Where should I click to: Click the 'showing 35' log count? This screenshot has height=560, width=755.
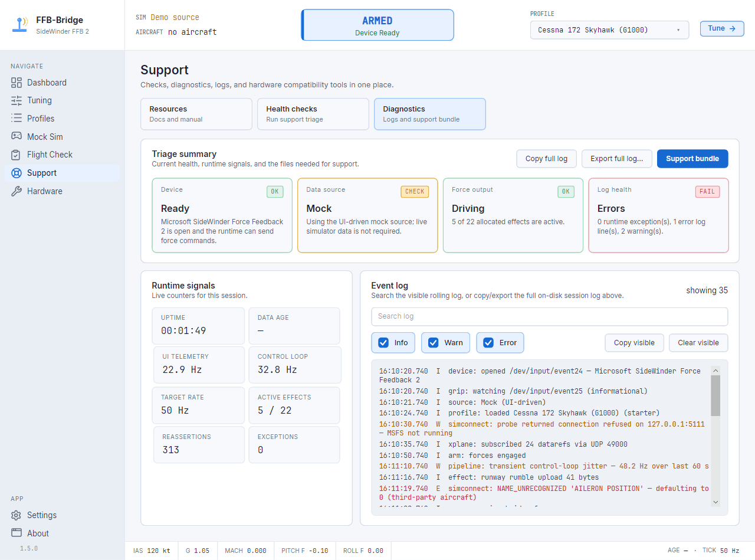click(707, 290)
